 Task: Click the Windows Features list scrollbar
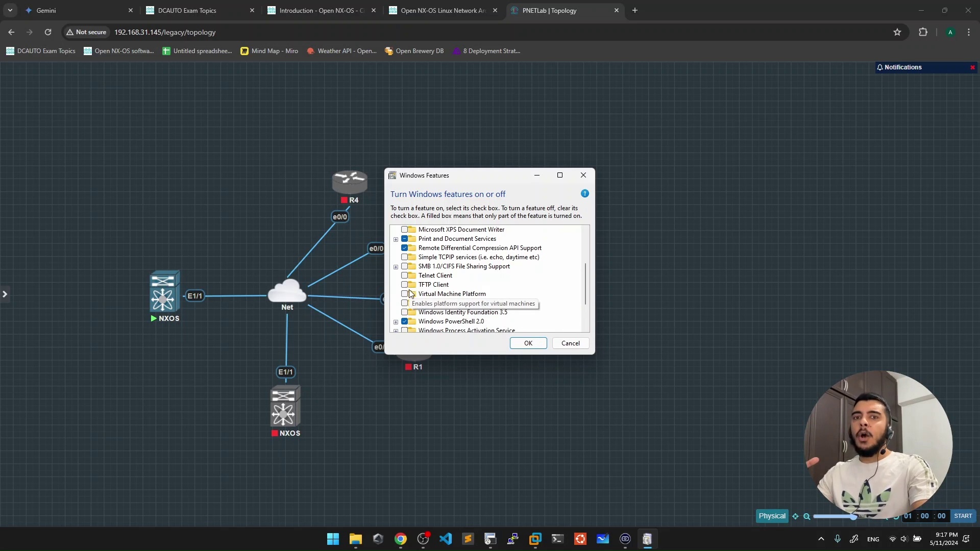tap(585, 284)
